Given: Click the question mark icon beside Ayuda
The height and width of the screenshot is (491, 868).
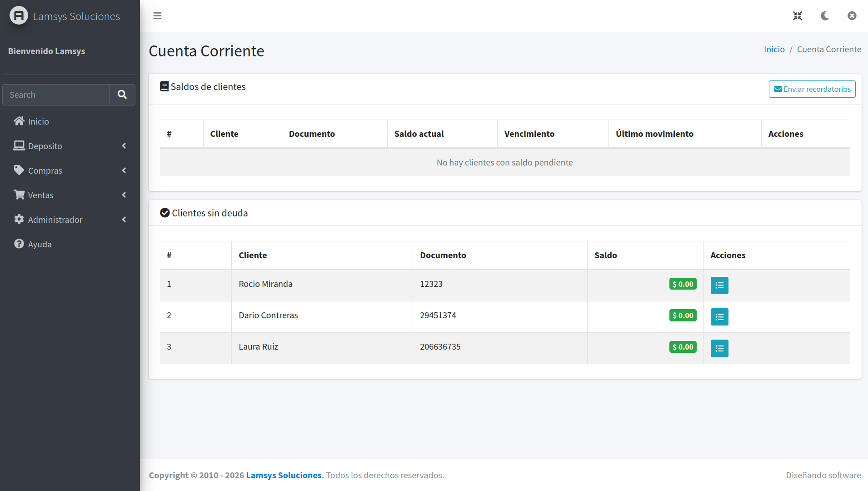Looking at the screenshot, I should [19, 244].
